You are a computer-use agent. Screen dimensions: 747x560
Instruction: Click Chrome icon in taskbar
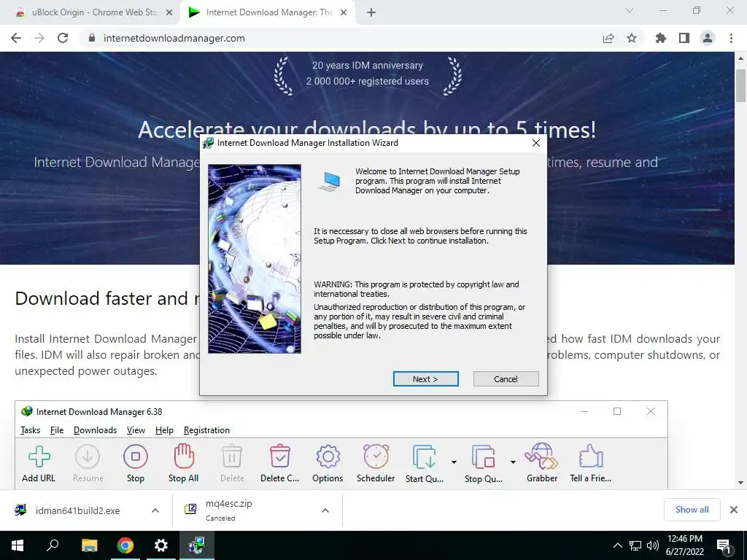click(125, 545)
